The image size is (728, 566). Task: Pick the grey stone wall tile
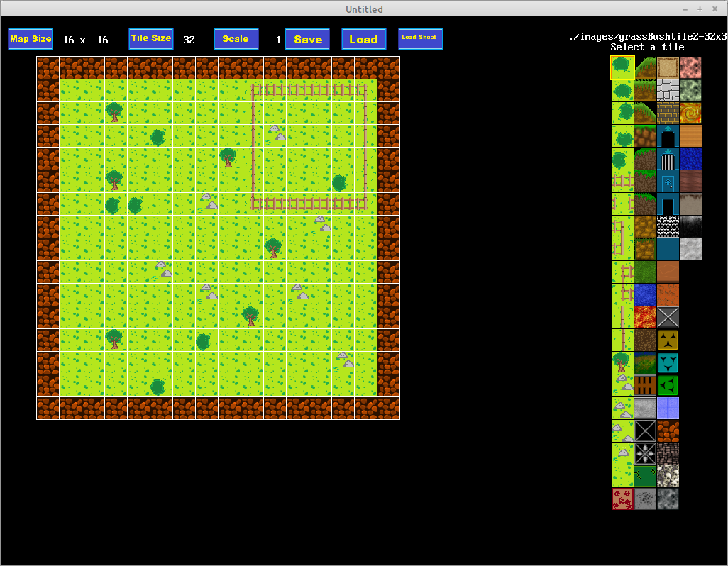tap(668, 90)
